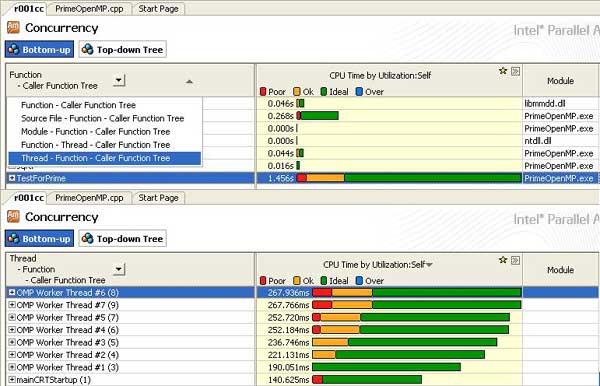Switch to r001cc tab in upper panel
The width and height of the screenshot is (600, 386).
click(x=28, y=8)
